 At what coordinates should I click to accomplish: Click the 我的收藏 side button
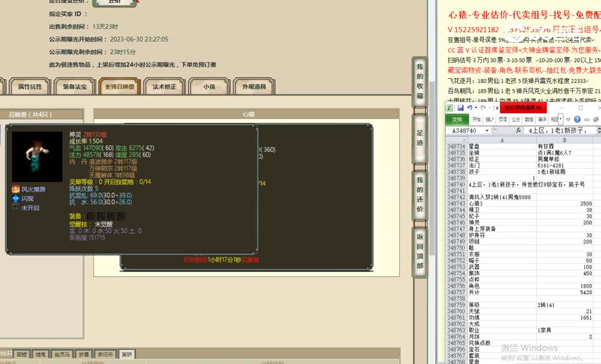coord(419,81)
